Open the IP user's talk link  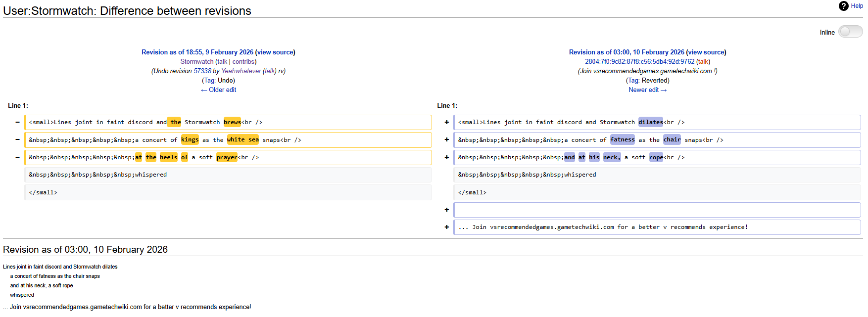click(703, 61)
